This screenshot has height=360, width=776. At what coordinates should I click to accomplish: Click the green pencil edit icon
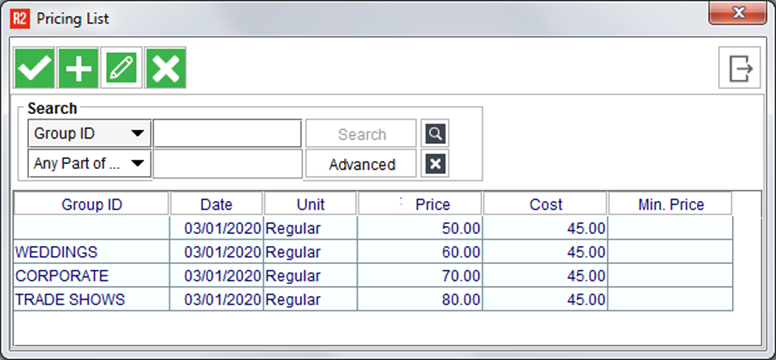(122, 68)
